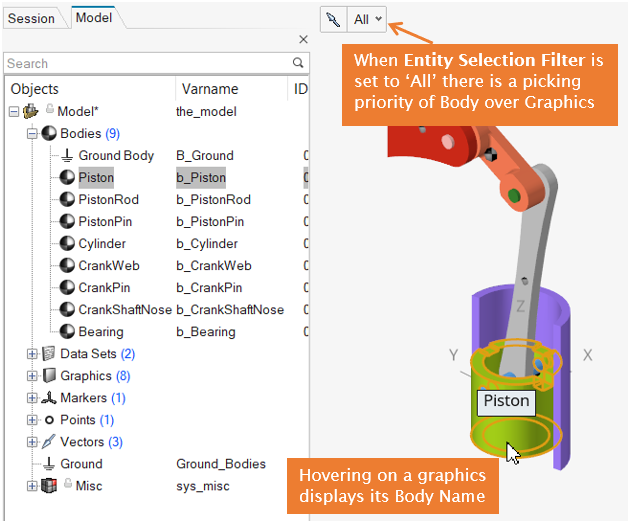Expand the Markers node

point(32,398)
